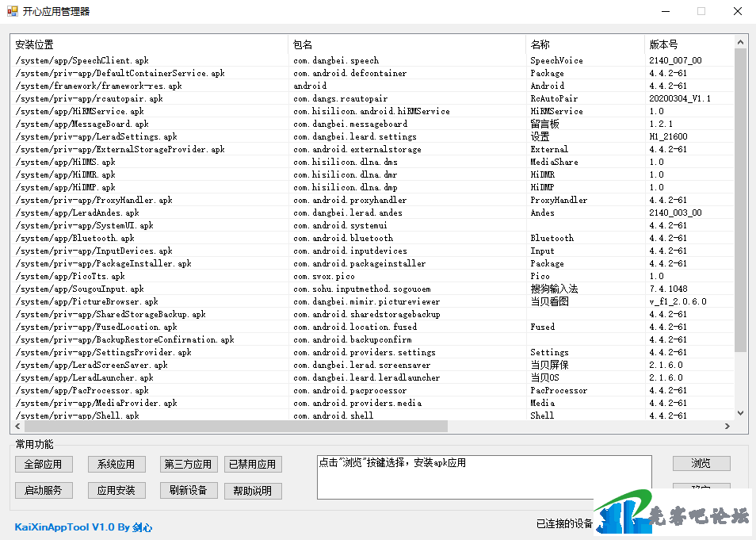This screenshot has width=756, height=540.
Task: Refresh devices with 刷新设备
Action: tap(188, 490)
